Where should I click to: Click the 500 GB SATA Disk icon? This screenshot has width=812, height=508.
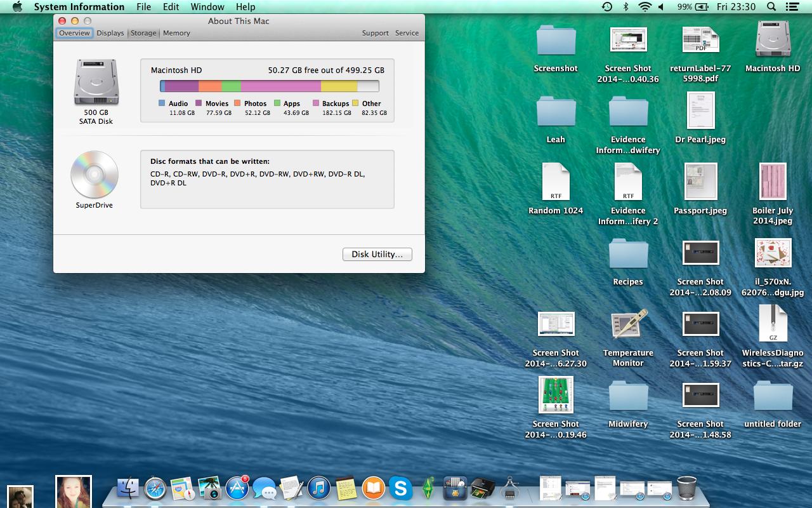[x=96, y=82]
